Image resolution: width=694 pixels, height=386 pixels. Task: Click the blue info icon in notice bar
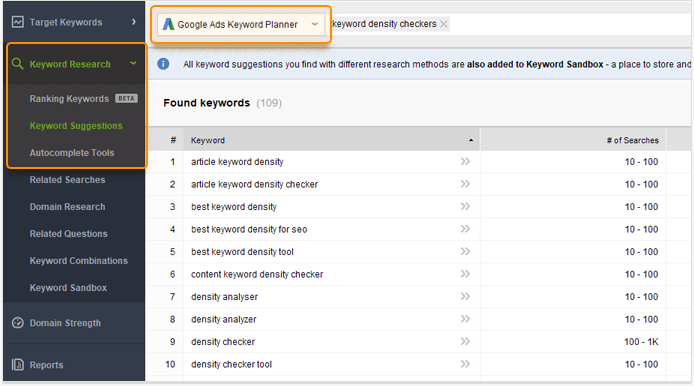[x=163, y=64]
